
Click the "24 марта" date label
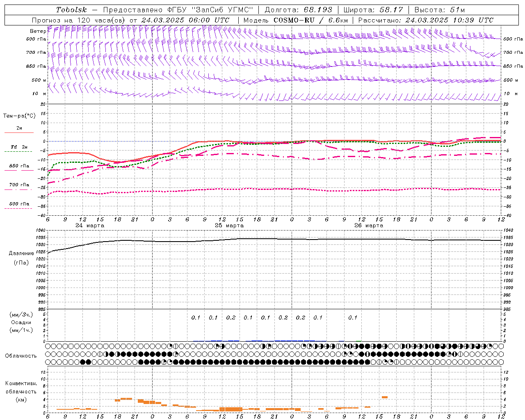click(90, 226)
